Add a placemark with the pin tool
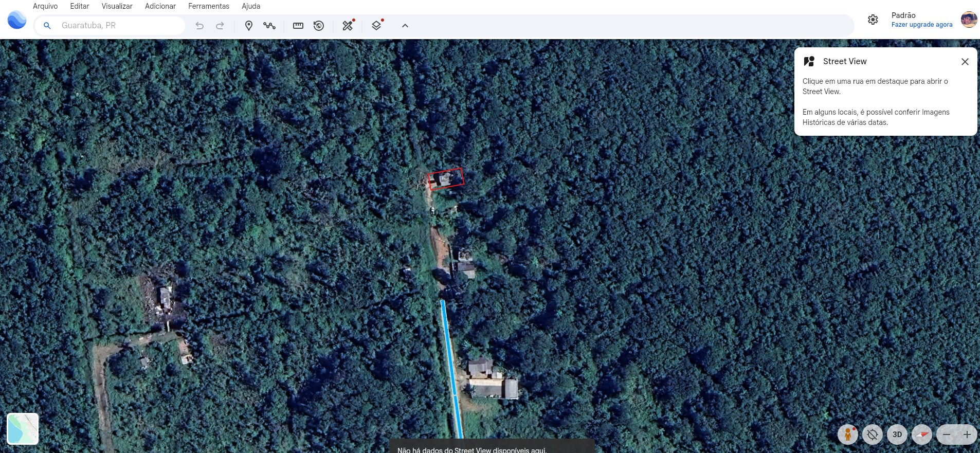The width and height of the screenshot is (980, 453). [249, 25]
